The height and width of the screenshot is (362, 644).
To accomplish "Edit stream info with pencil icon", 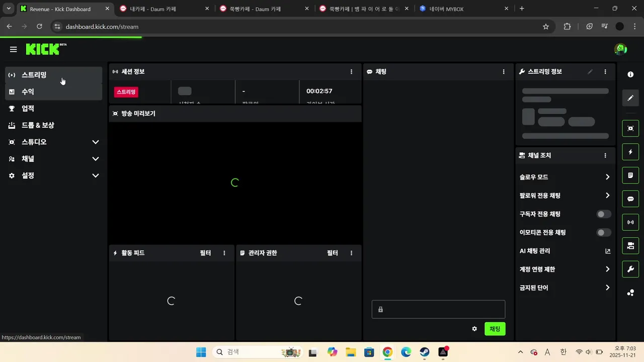I will pyautogui.click(x=590, y=72).
